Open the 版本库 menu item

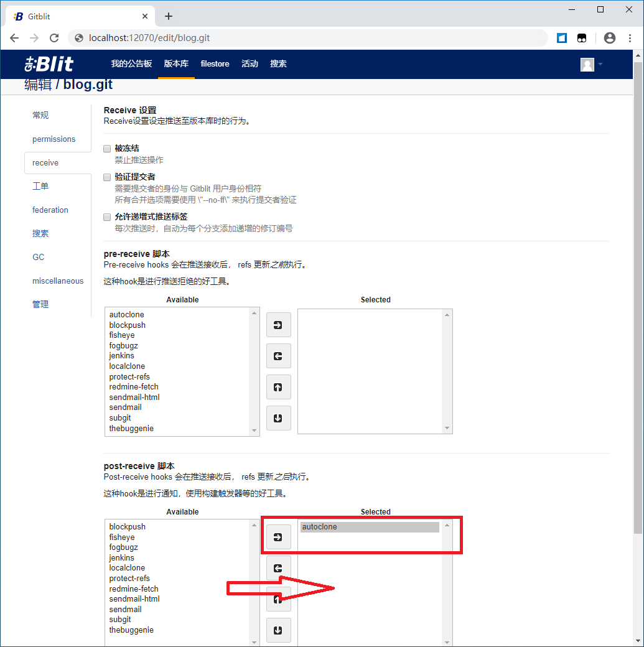tap(176, 64)
